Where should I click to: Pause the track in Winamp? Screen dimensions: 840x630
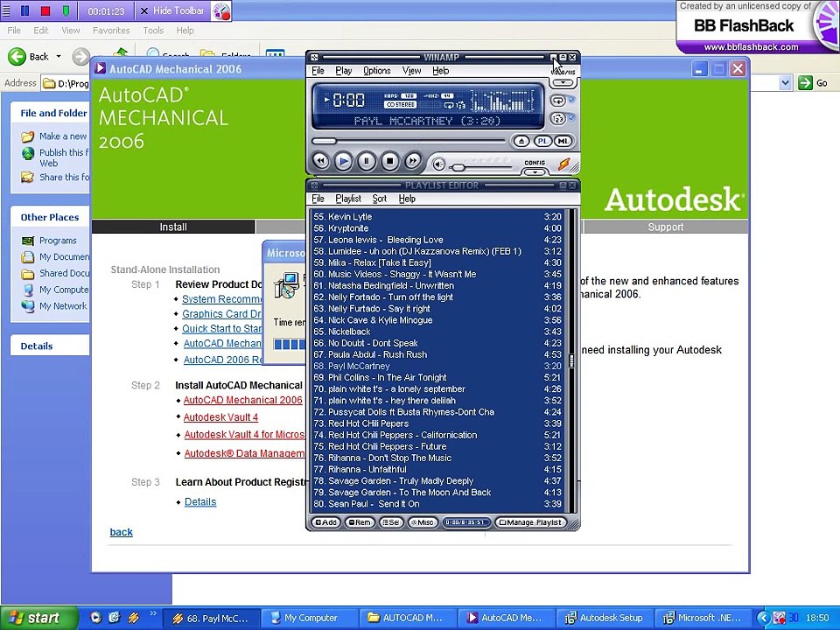pos(367,161)
